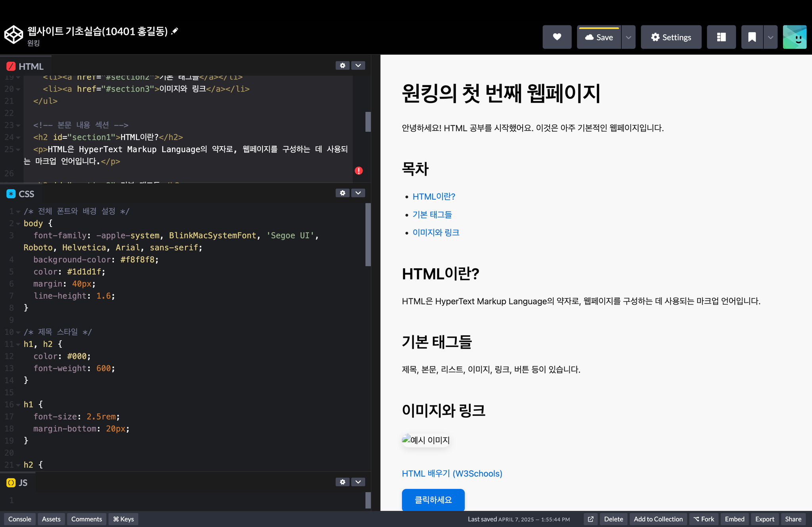Click the Delete button

click(x=613, y=519)
